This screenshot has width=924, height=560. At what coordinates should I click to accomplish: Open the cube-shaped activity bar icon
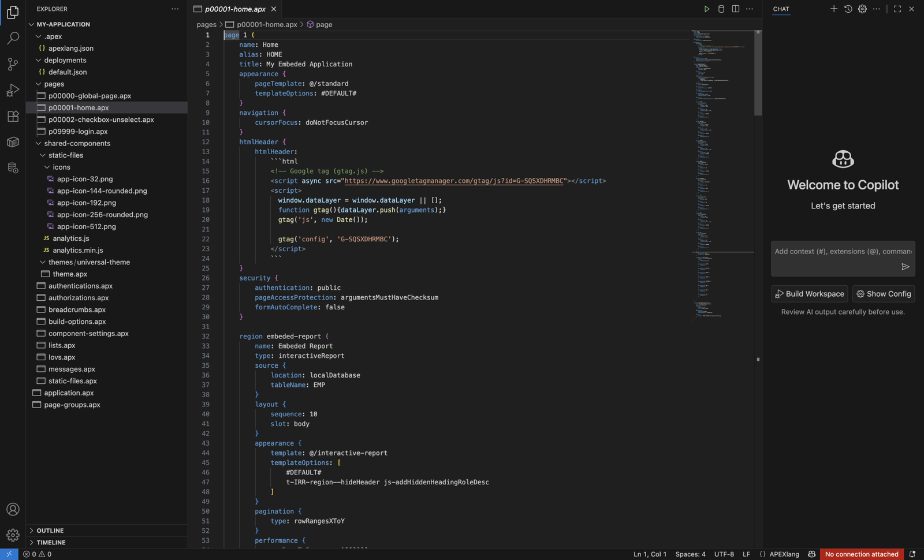[13, 142]
